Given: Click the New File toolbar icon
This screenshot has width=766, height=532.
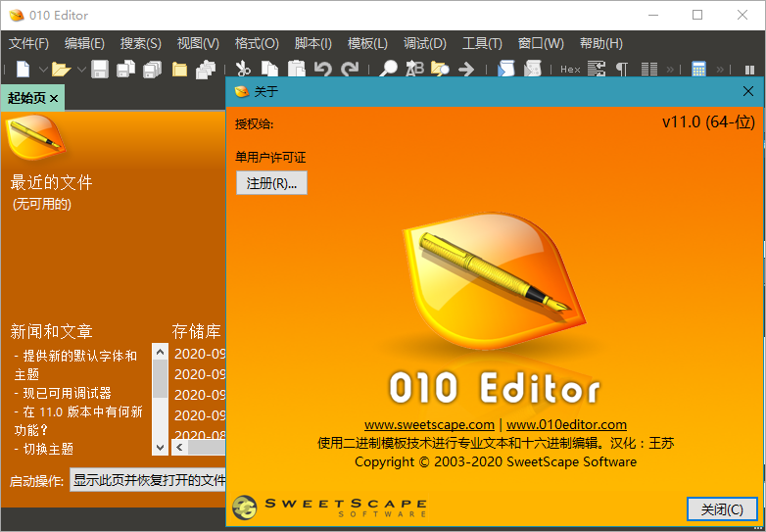Looking at the screenshot, I should coord(23,69).
